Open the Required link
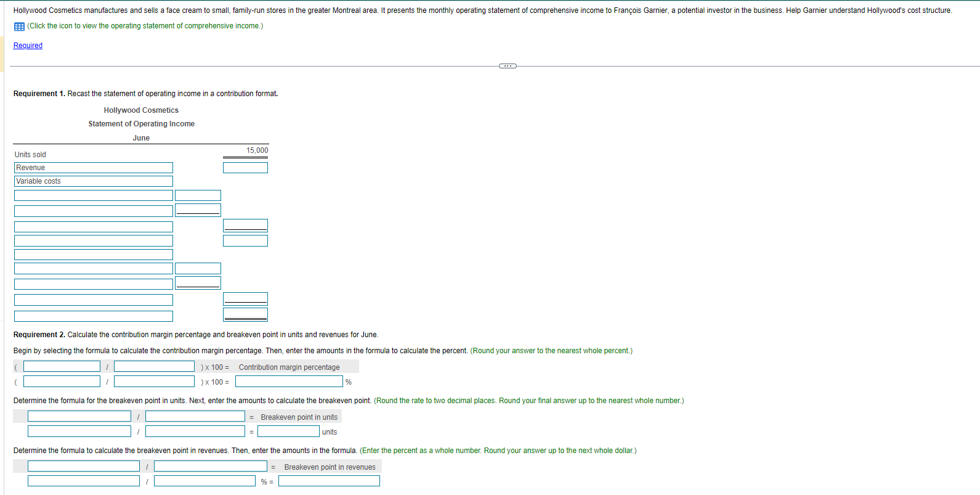 tap(28, 46)
